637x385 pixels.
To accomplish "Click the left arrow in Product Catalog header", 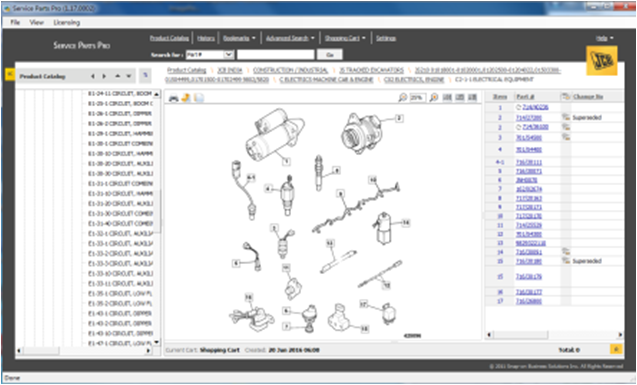I will click(x=93, y=76).
